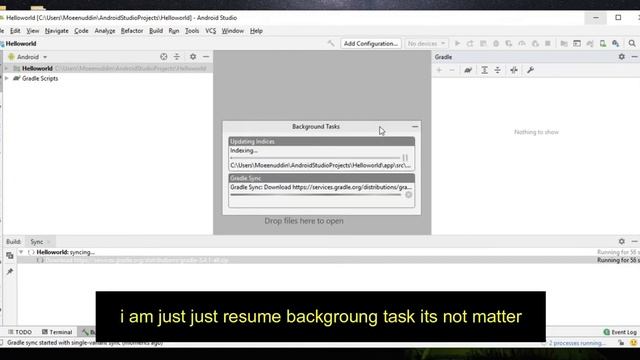Open the Window menu
The image size is (640, 360).
coord(233,31)
